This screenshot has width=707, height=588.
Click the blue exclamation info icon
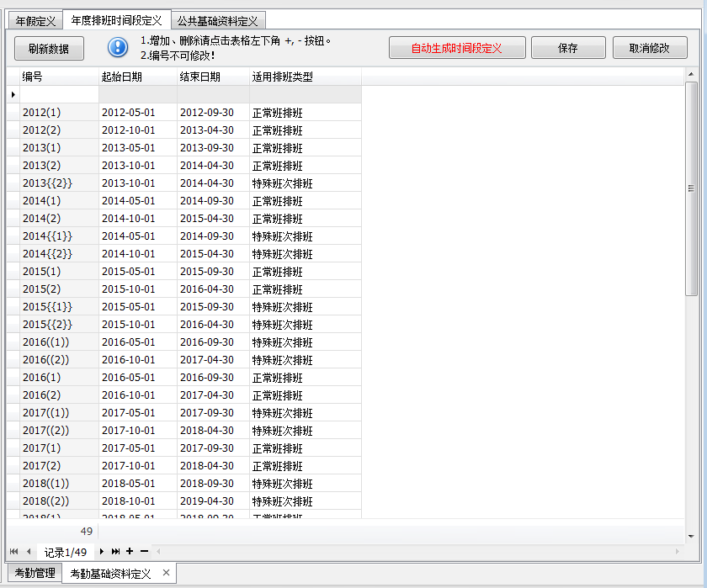(x=118, y=47)
